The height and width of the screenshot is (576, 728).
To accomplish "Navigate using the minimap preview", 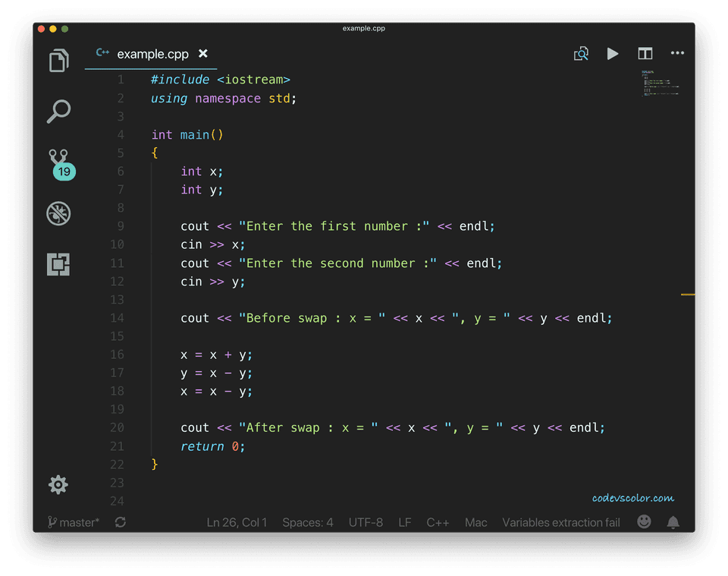I will tap(660, 83).
